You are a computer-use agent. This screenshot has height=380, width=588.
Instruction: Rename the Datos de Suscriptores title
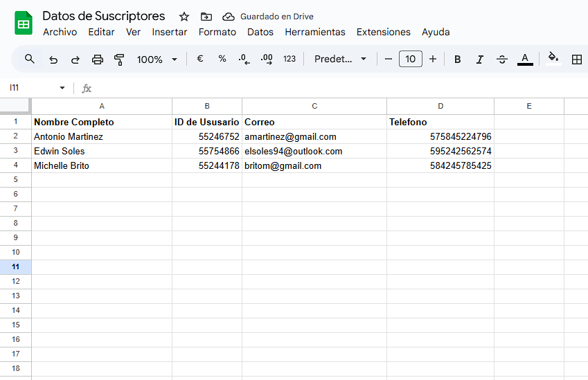(103, 16)
